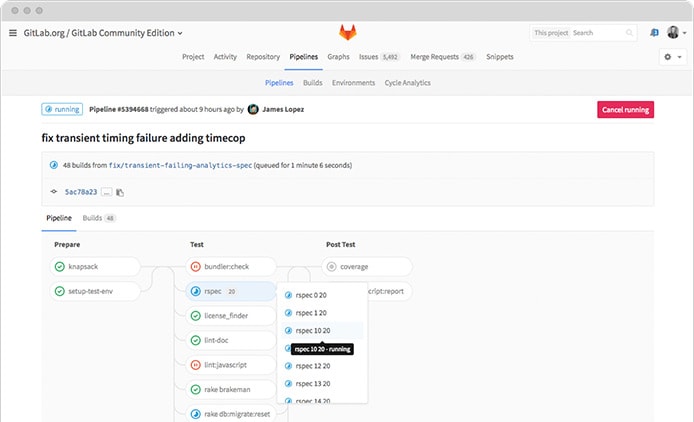Click the commit graph icon
Screen dimensions: 694x422
click(x=54, y=192)
